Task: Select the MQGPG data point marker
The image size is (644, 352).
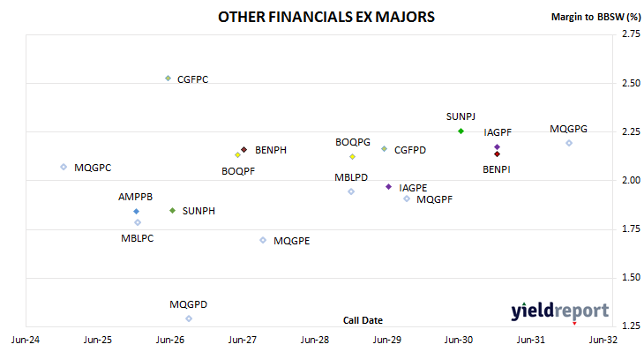Action: click(x=569, y=143)
